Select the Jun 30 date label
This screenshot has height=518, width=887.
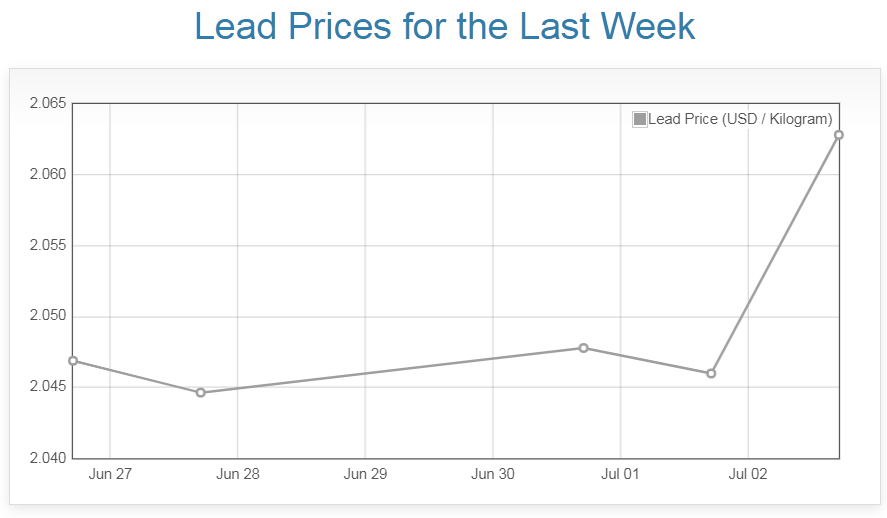click(x=493, y=474)
